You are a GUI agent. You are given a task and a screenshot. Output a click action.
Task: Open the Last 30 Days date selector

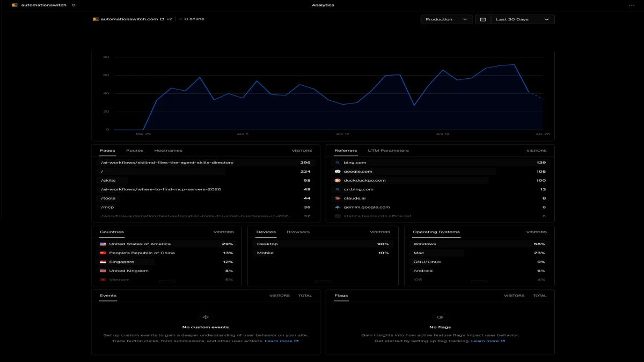518,19
